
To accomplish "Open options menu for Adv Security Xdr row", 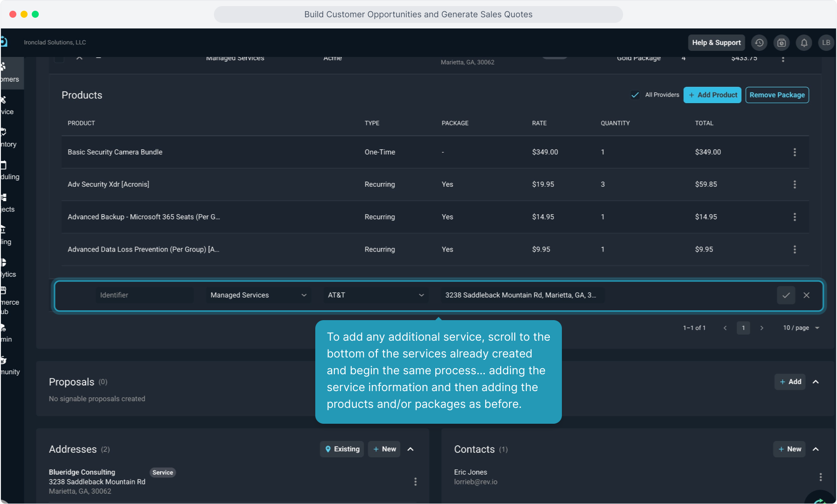I will 794,185.
